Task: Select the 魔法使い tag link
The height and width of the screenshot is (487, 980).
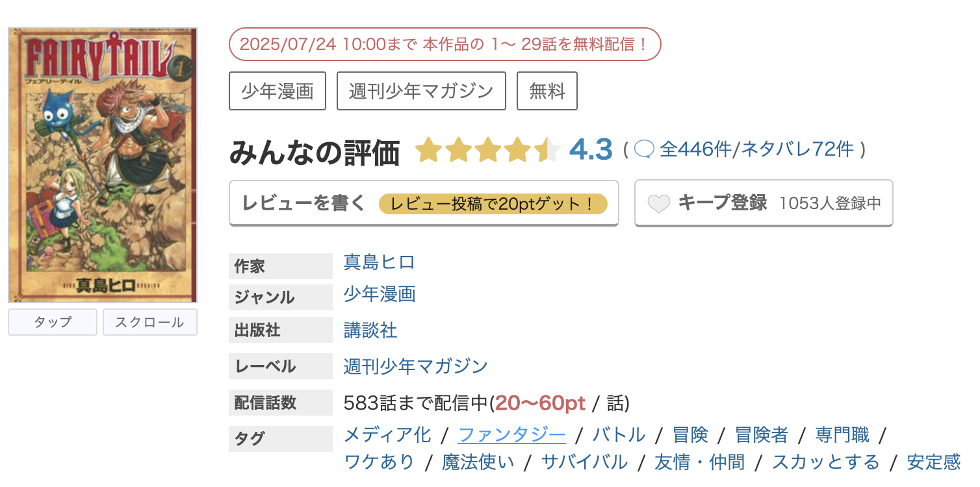Action: click(478, 462)
